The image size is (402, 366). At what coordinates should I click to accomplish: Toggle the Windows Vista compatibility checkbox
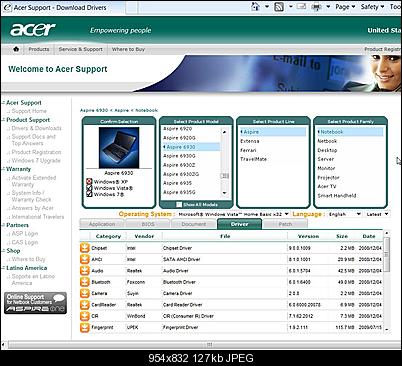(x=89, y=188)
